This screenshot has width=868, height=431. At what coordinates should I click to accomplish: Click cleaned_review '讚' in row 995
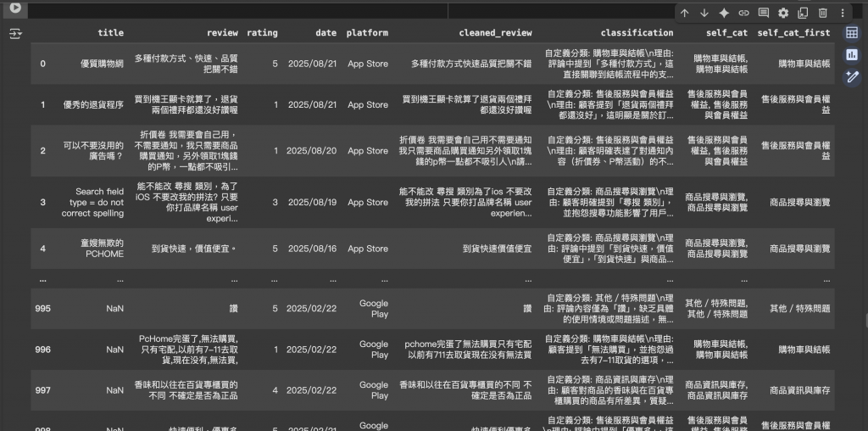click(x=527, y=309)
